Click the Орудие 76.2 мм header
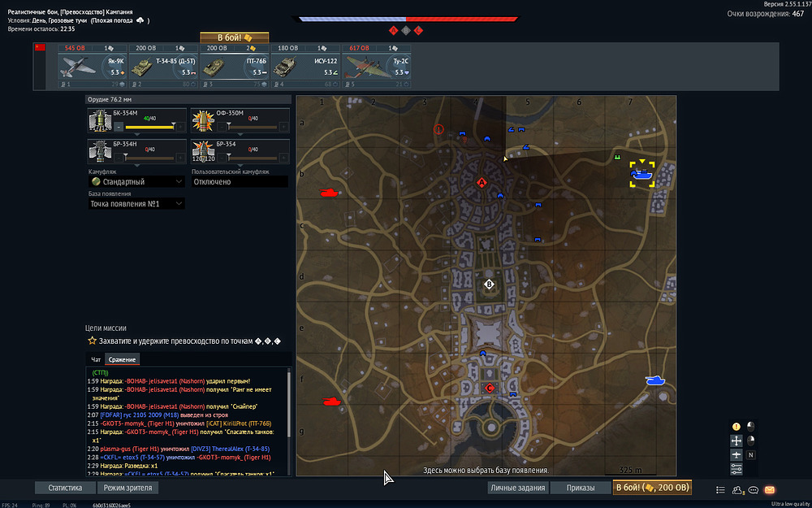 click(188, 99)
